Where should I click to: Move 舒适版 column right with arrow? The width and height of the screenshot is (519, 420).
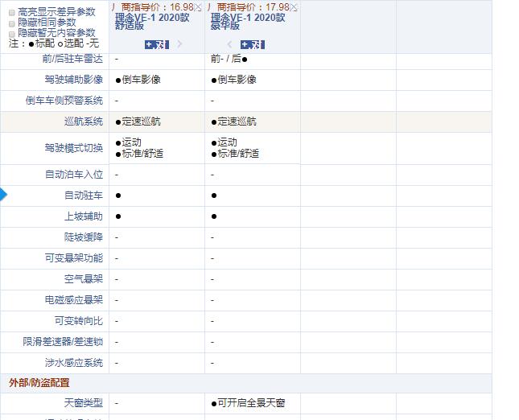pos(179,44)
